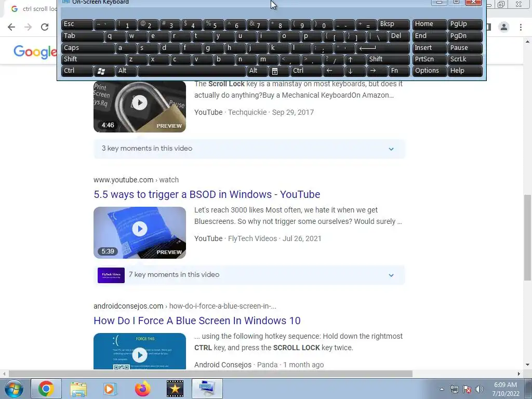Screen dimensions: 532x399
Task: Click the left arrow key
Action: [334, 71]
